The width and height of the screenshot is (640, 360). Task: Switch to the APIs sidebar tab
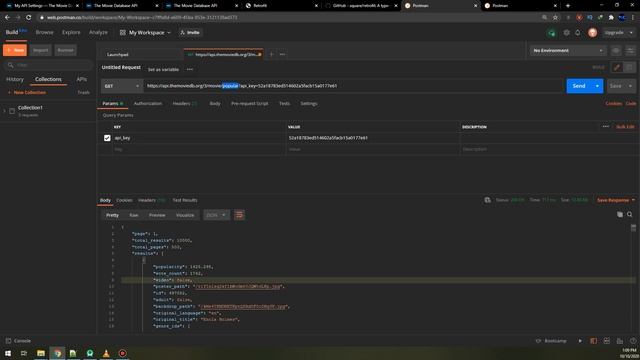pyautogui.click(x=82, y=79)
